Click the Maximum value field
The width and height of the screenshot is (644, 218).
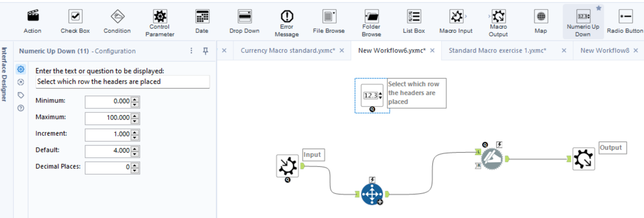point(108,118)
